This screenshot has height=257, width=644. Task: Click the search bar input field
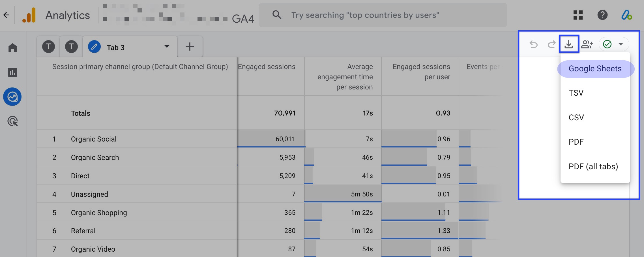pos(383,15)
